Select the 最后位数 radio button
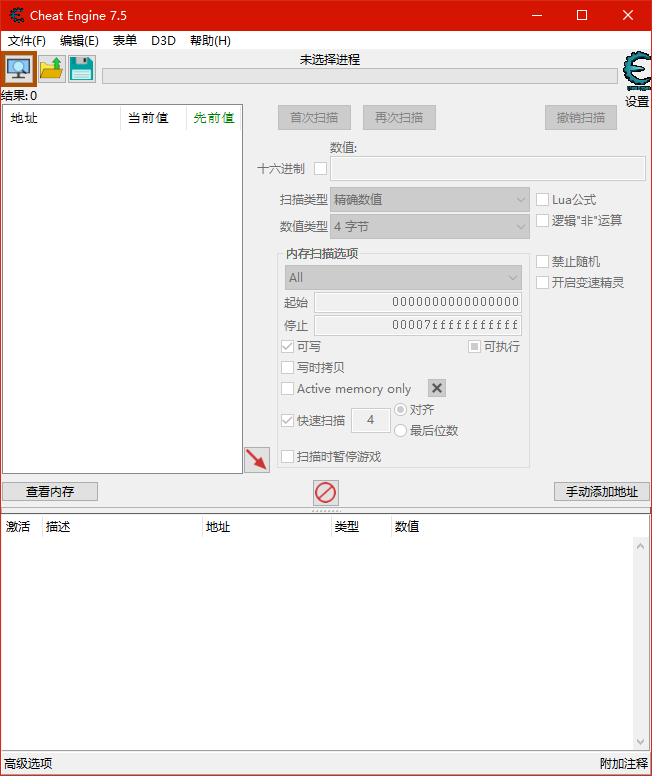The width and height of the screenshot is (652, 776). coord(401,431)
